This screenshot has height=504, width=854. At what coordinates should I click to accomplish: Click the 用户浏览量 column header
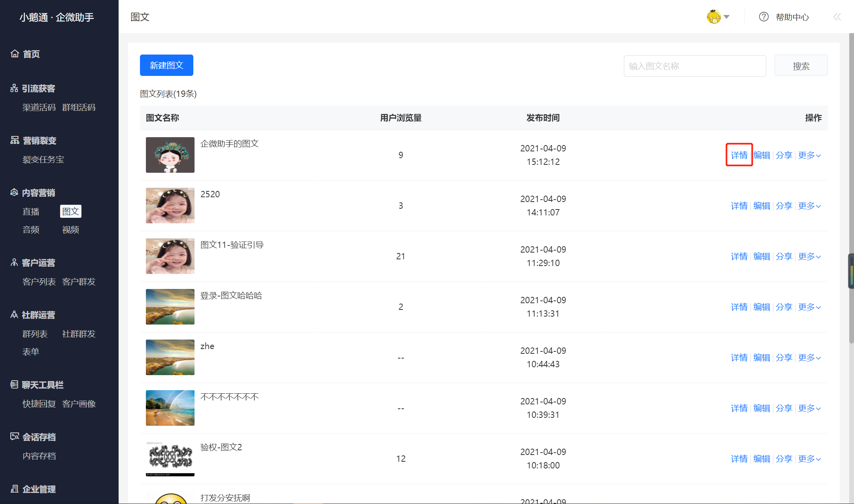(x=401, y=118)
